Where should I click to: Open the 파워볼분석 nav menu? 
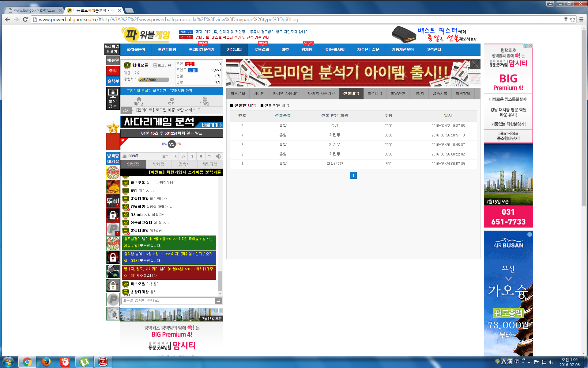[x=136, y=49]
